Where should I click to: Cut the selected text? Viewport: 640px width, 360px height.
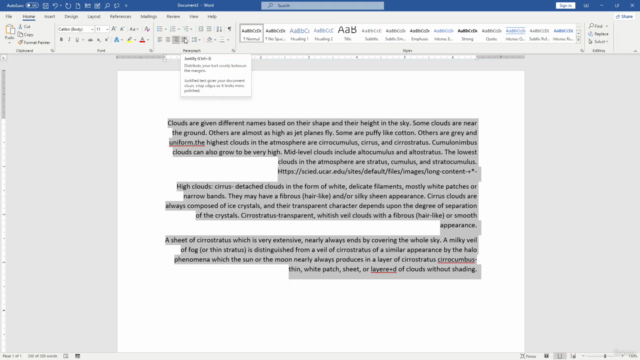point(24,27)
